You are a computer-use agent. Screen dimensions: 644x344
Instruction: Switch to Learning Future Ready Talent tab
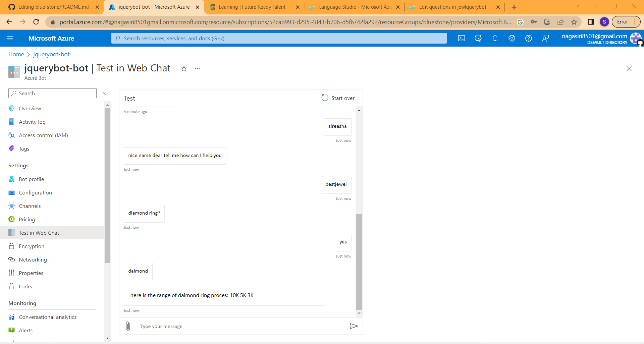click(254, 7)
